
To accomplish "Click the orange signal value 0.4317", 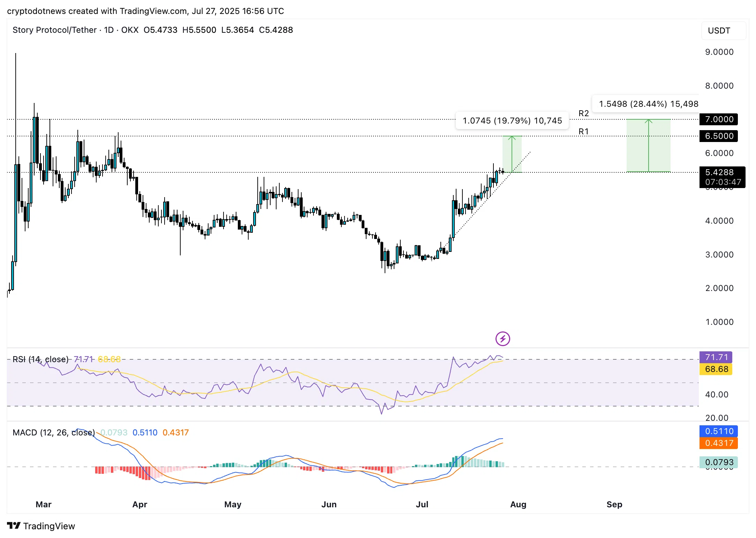I will pos(719,443).
